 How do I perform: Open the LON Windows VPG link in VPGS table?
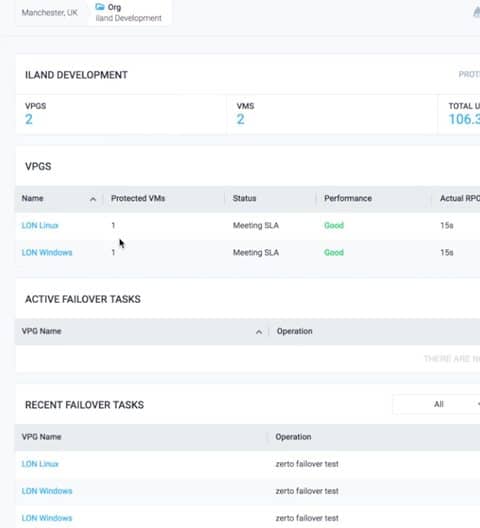tap(47, 252)
